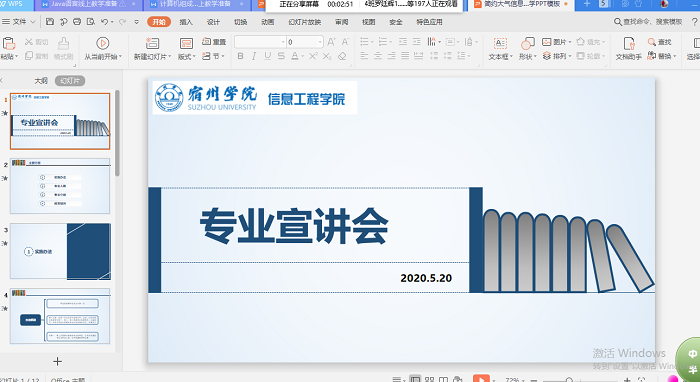
Task: Open the Review (审阅) tab
Action: (342, 22)
